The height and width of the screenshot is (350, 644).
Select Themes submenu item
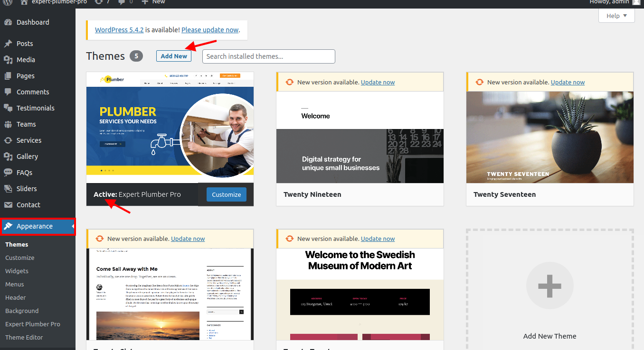click(x=17, y=244)
